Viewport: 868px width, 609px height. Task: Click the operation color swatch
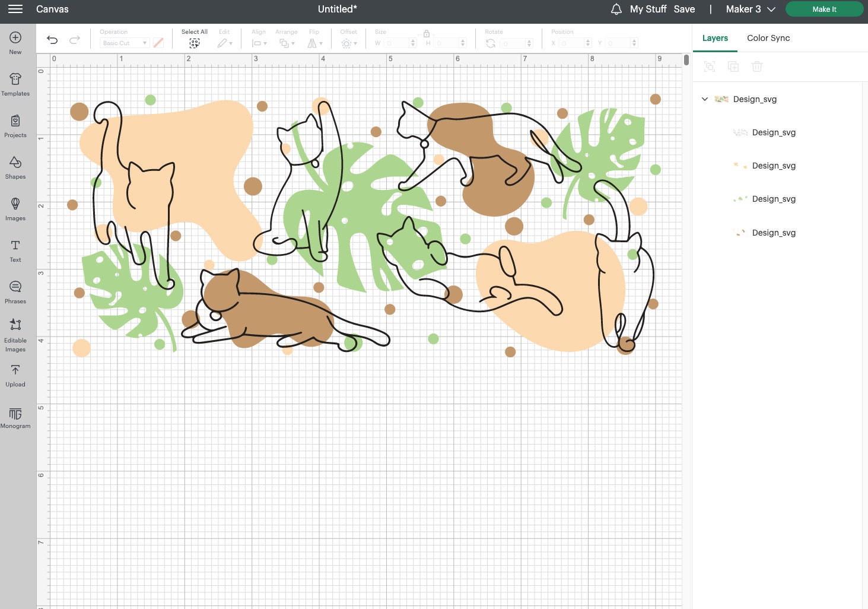pyautogui.click(x=158, y=43)
